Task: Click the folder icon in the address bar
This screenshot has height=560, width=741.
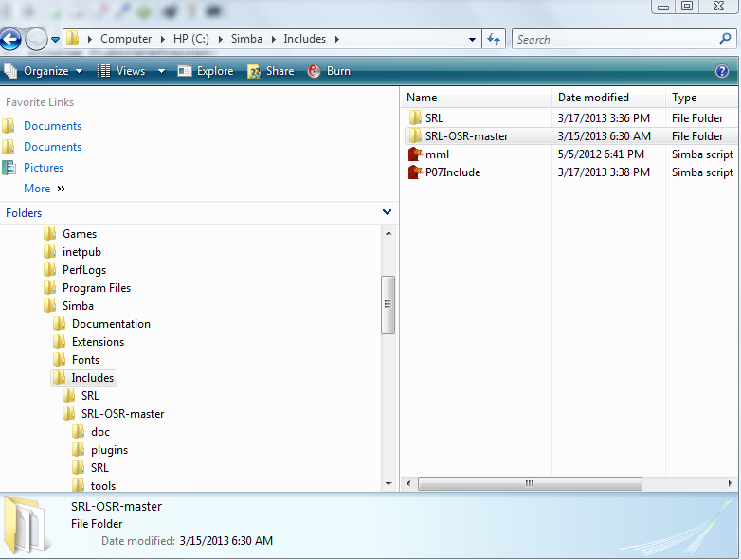Action: click(x=72, y=38)
